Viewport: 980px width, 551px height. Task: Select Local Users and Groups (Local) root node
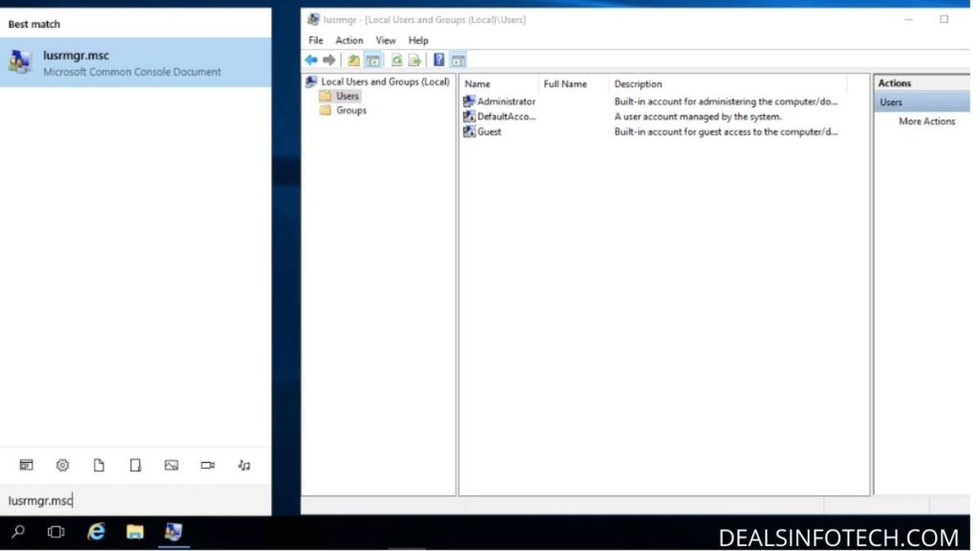(385, 82)
